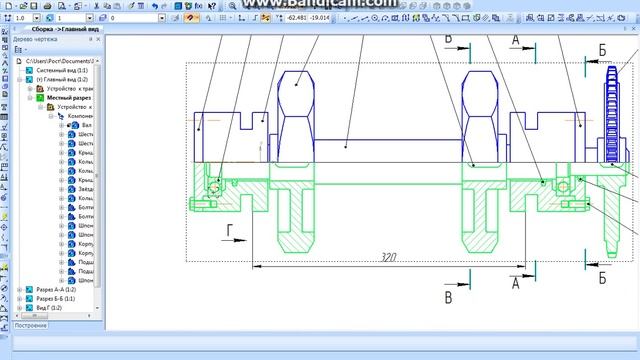Click the X coordinate field -62.481
640x360 pixels.
pyautogui.click(x=297, y=18)
